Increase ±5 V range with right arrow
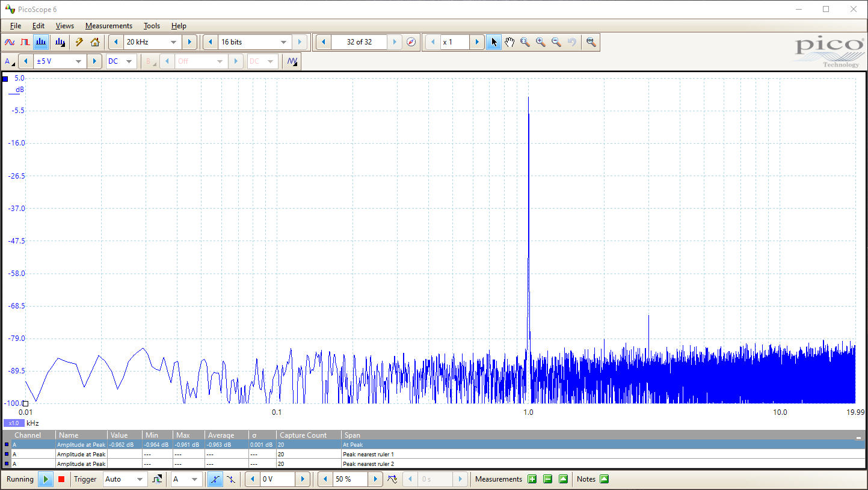 coord(94,61)
